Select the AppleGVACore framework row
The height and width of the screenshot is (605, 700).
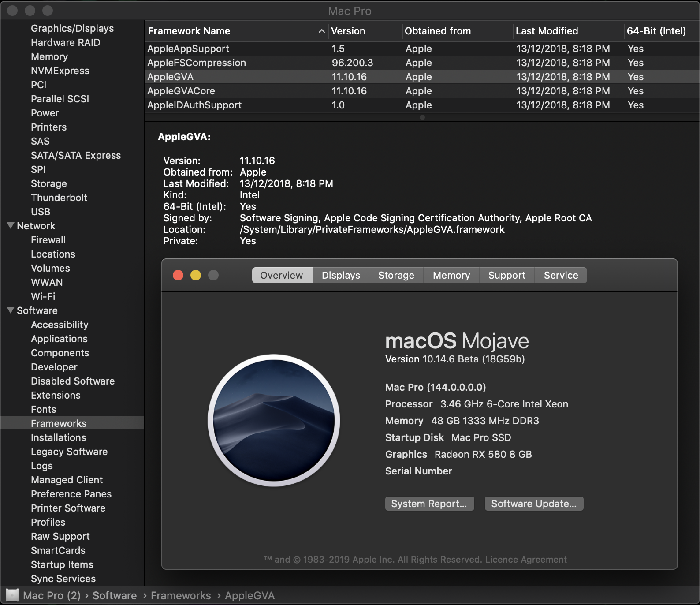point(422,91)
